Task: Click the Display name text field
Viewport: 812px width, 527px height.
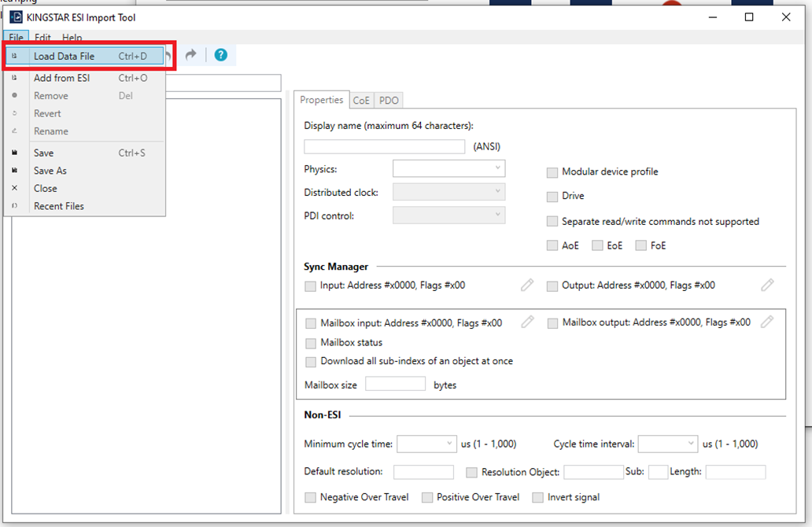Action: tap(384, 146)
